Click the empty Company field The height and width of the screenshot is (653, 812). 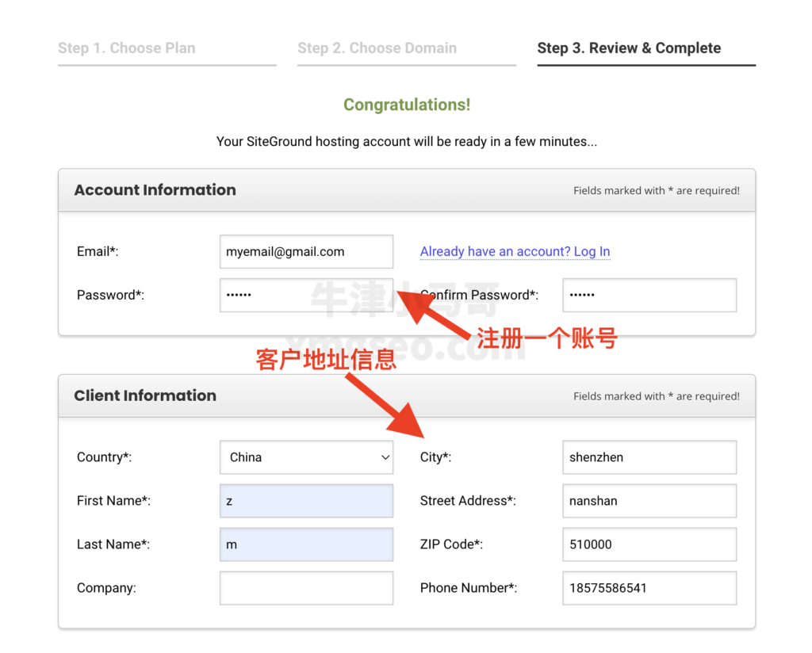(x=306, y=588)
